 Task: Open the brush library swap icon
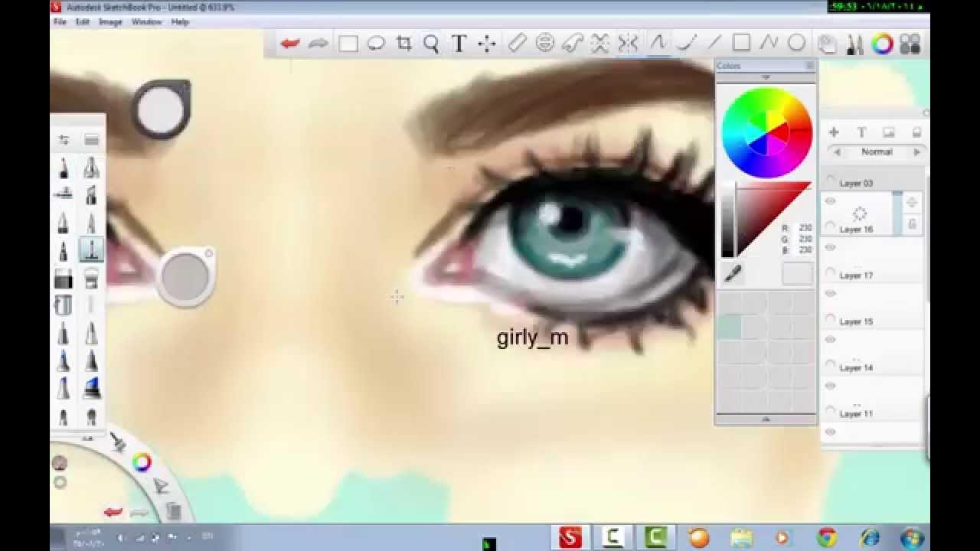point(64,139)
